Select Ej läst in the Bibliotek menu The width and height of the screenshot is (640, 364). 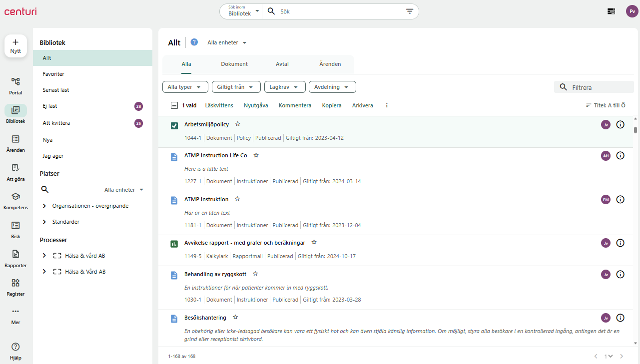(x=50, y=106)
